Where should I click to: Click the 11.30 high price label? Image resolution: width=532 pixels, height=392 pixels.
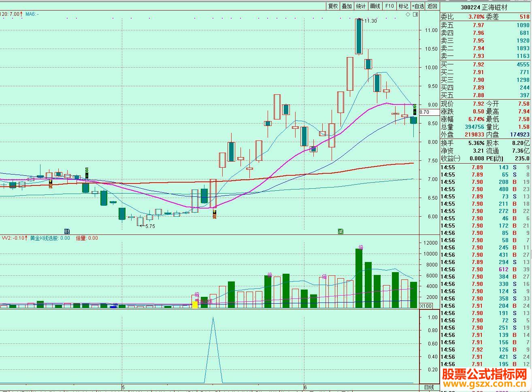coord(370,21)
